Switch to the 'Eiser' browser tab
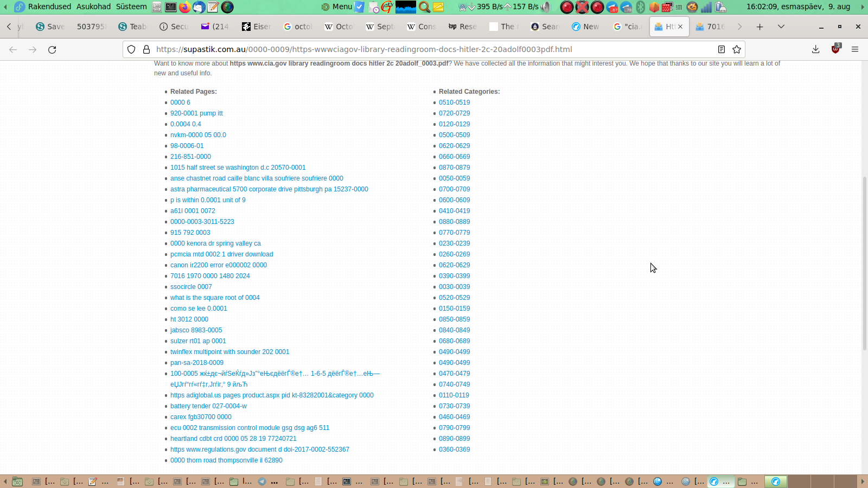868x488 pixels. pos(257,27)
